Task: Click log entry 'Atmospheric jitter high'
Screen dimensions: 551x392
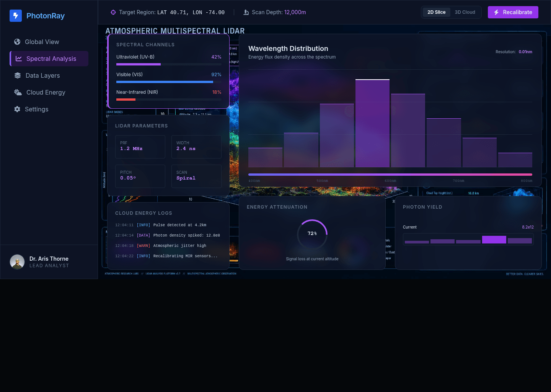Action: pos(168,246)
